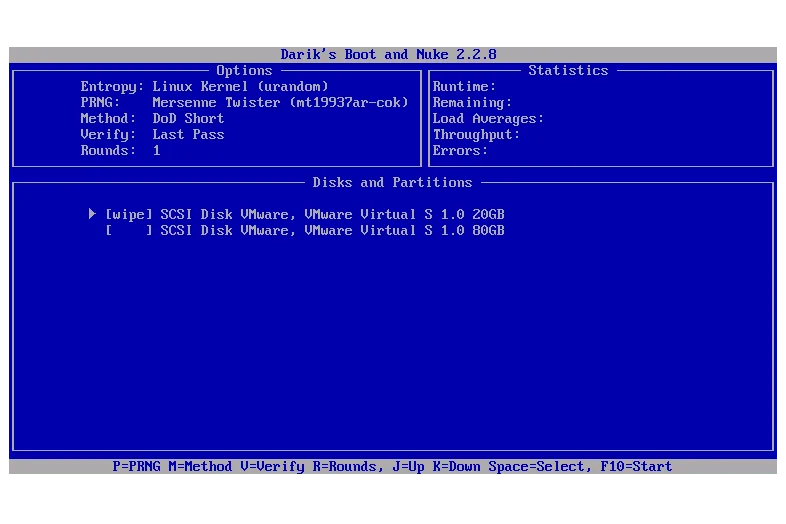
Task: Select the 20GB SCSI VMware disk entry
Action: pos(332,214)
